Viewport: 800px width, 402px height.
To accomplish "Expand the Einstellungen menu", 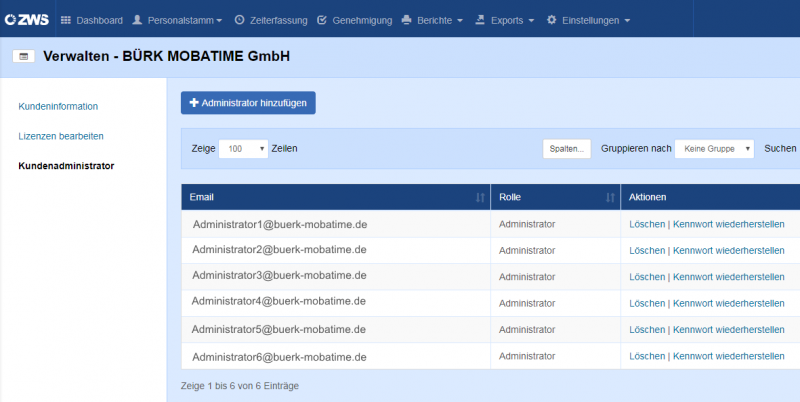I will pyautogui.click(x=588, y=20).
